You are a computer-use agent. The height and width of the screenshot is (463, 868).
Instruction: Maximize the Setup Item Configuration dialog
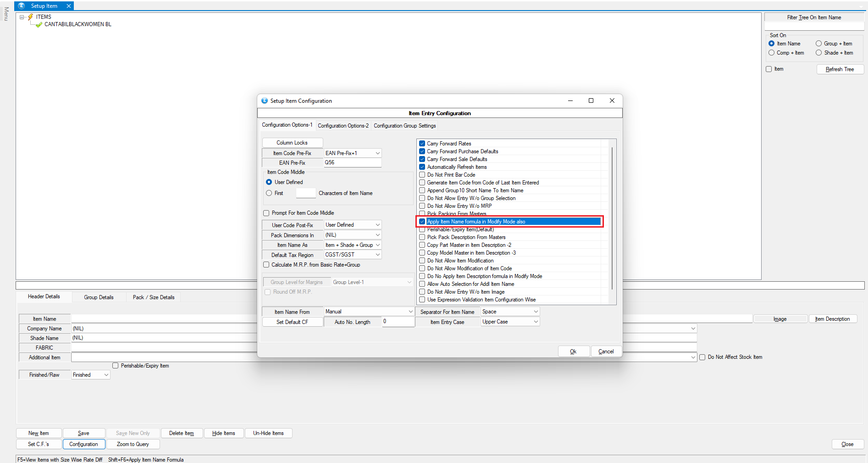[591, 101]
